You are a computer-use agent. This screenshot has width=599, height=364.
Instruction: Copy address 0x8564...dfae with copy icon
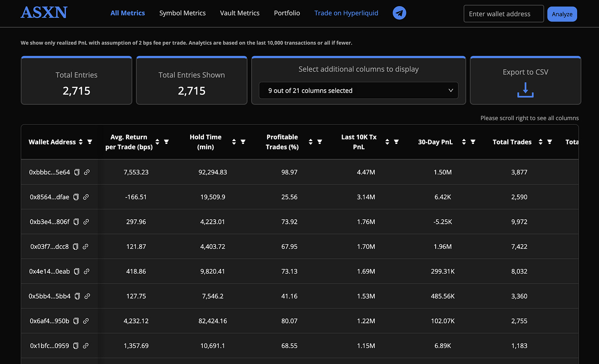[76, 197]
